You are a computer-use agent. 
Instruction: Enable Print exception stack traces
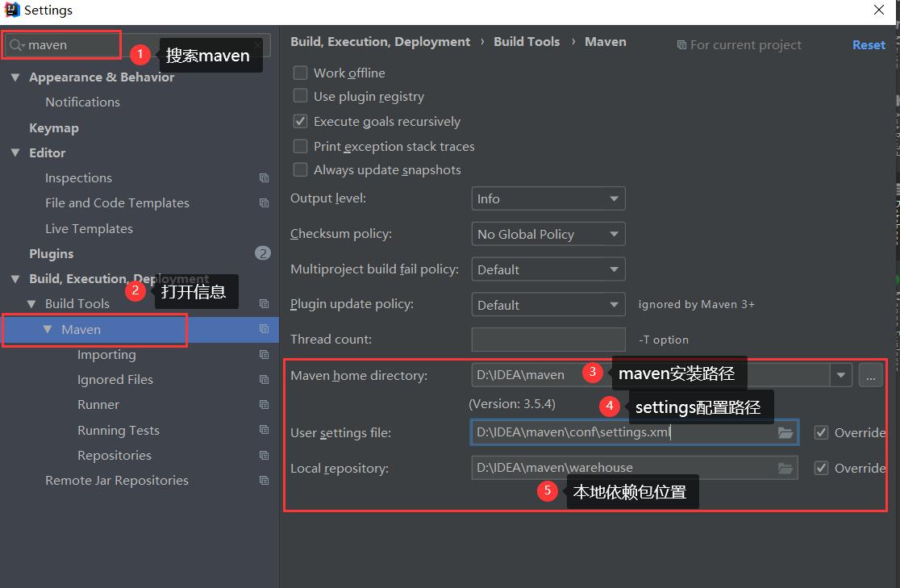[300, 147]
